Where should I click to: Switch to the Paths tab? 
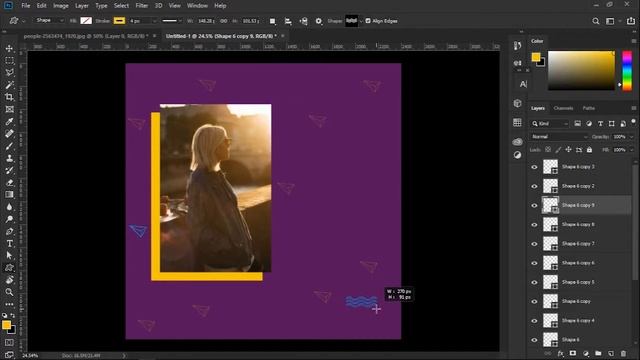589,108
